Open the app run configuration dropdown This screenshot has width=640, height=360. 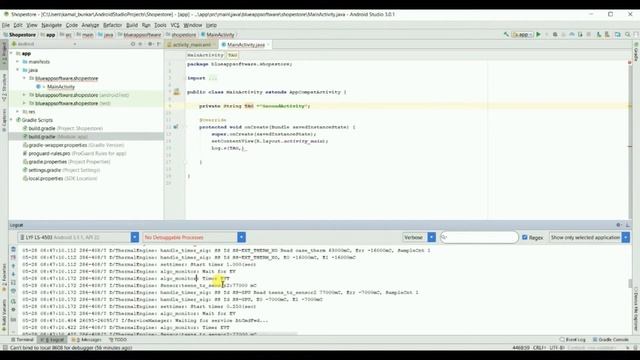click(522, 35)
